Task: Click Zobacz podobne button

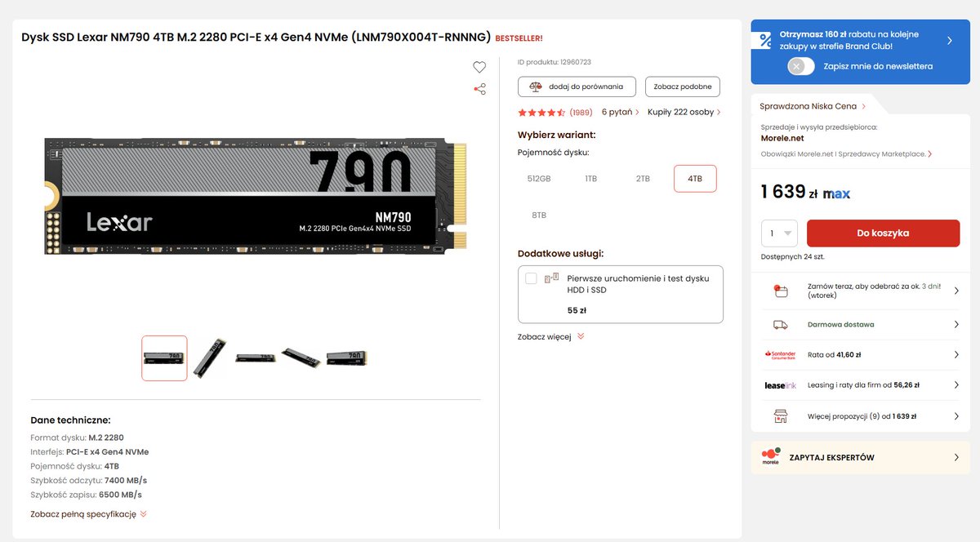Action: (x=683, y=87)
